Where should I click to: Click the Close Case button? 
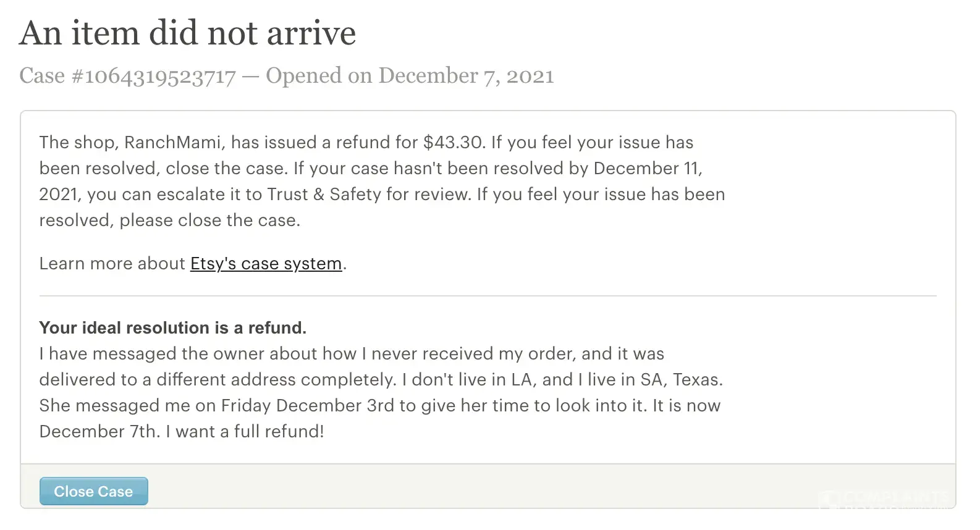(x=93, y=492)
